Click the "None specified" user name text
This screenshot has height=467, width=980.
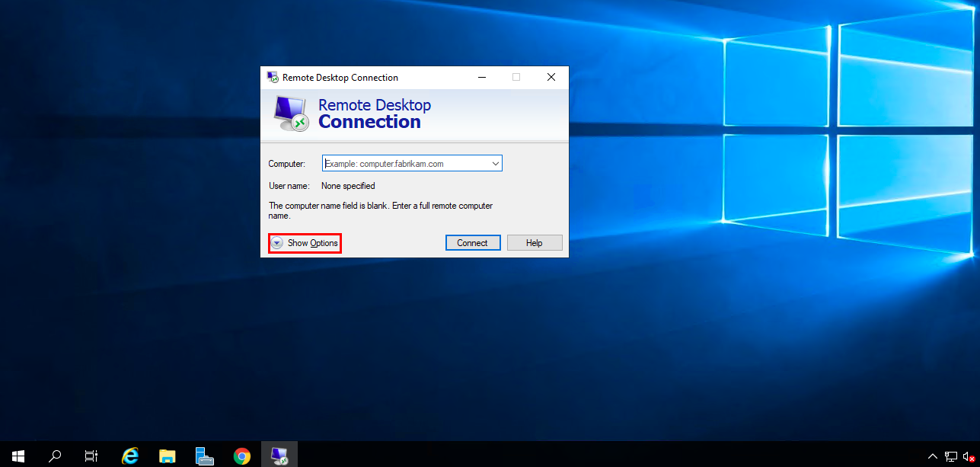click(x=348, y=186)
